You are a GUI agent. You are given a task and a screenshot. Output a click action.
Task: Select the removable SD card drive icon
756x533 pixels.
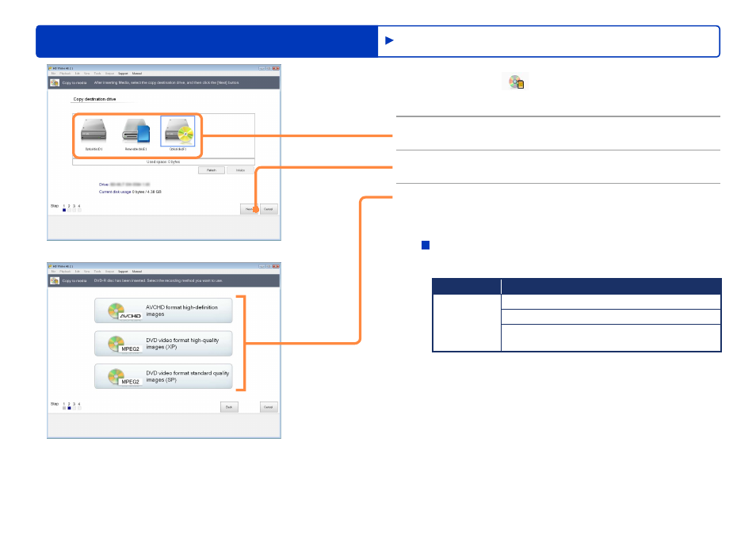point(136,131)
